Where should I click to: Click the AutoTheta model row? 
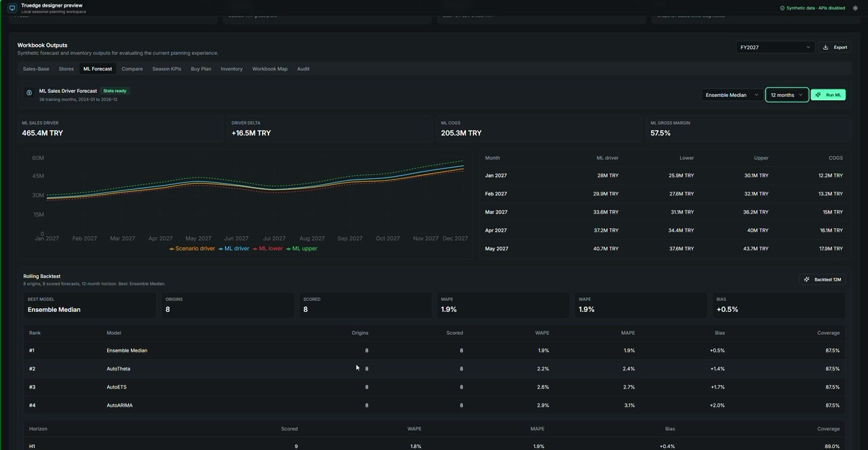click(434, 369)
